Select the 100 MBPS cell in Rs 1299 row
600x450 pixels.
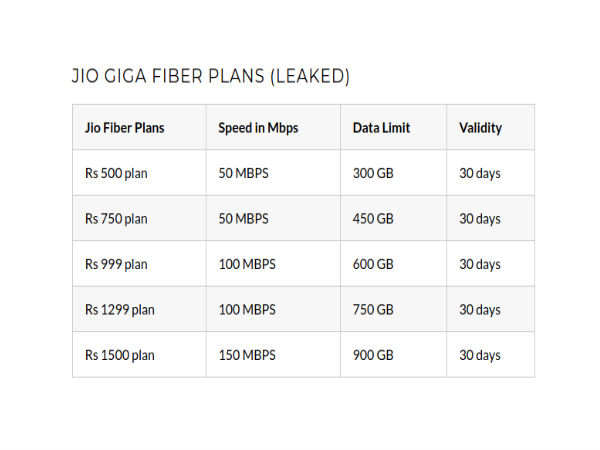coord(247,310)
